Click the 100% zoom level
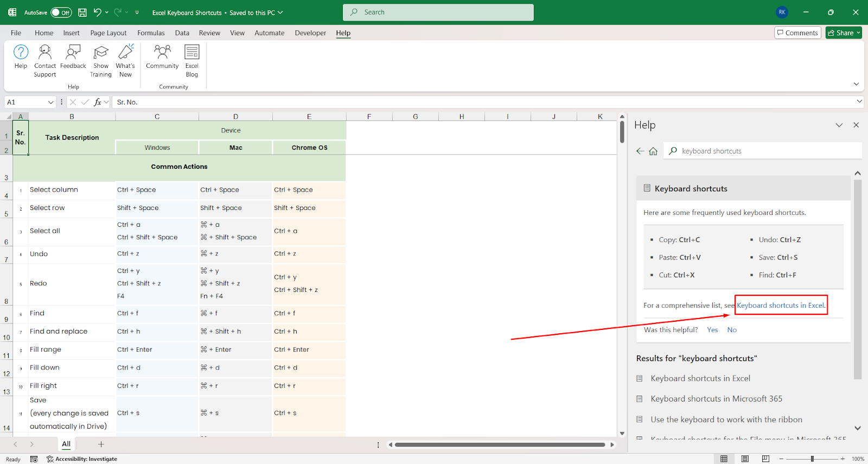This screenshot has height=464, width=868. coord(858,459)
